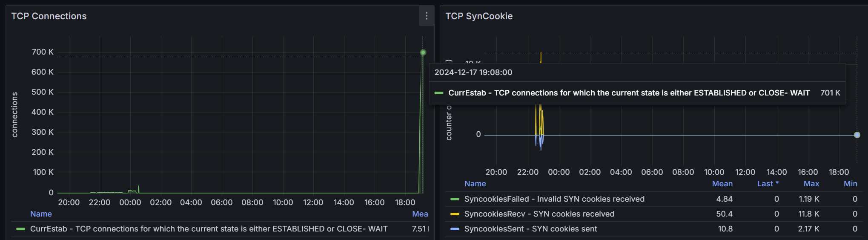868x240 pixels.
Task: Open the TCP Connections panel title
Action: point(49,16)
